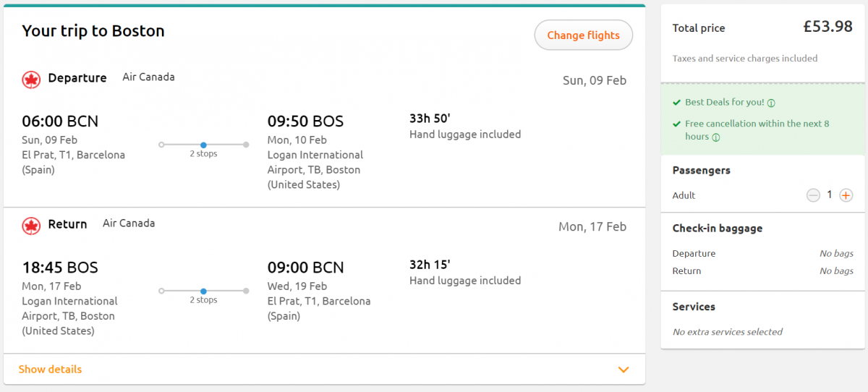Screen dimensions: 868x392
Task: Click the return flight's 2 stops label
Action: [x=203, y=300]
